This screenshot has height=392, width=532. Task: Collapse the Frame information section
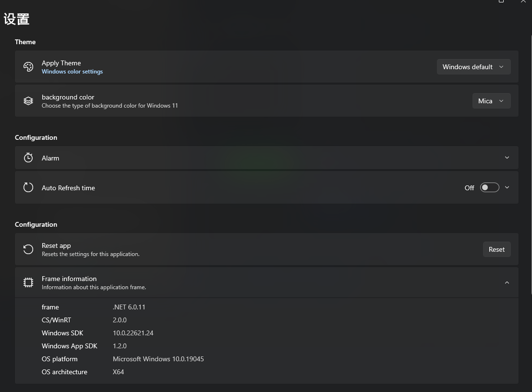(x=507, y=282)
